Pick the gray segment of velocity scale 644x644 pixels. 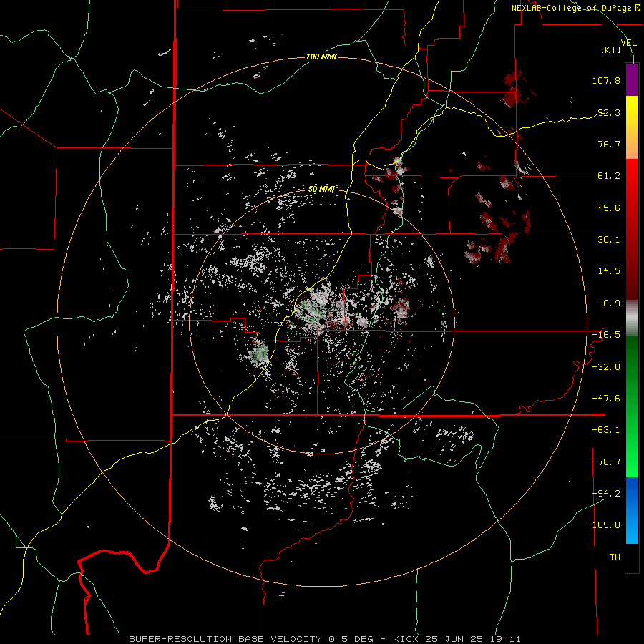632,318
